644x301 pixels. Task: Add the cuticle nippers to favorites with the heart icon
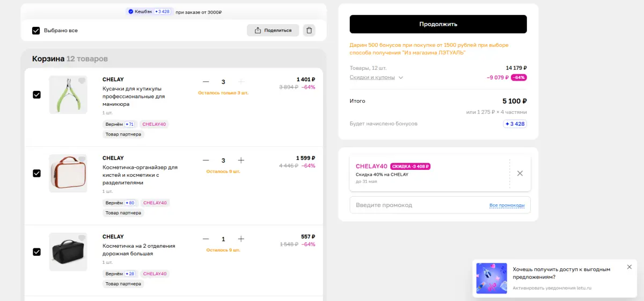coord(82,81)
